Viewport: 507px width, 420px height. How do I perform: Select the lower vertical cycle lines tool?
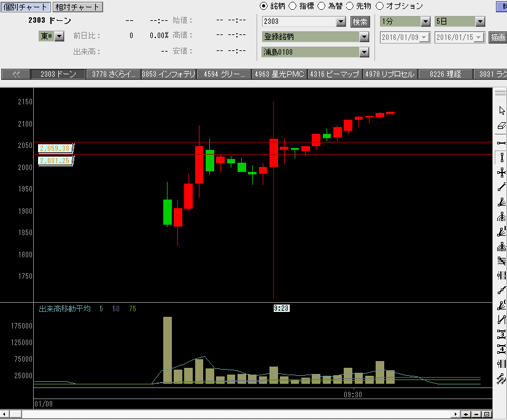point(501,364)
